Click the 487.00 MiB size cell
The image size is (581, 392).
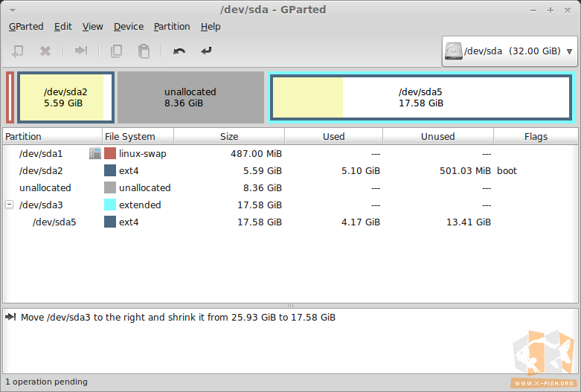256,153
